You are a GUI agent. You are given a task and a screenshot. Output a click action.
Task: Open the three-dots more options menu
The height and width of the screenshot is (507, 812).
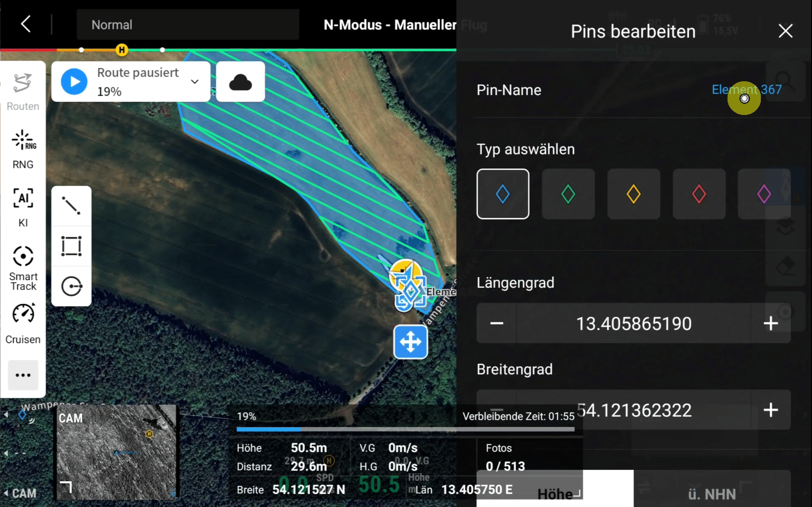23,375
